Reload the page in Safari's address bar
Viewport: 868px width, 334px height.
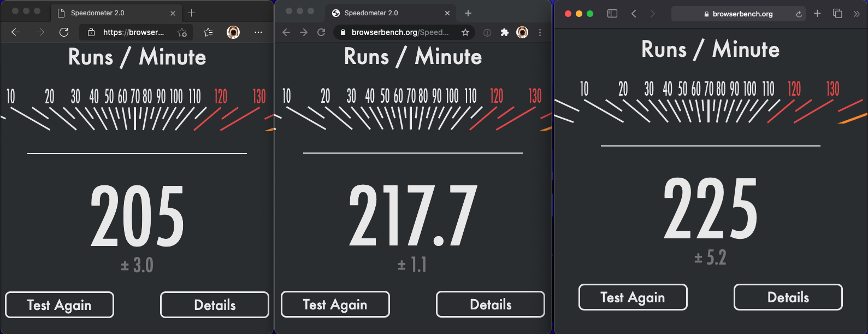799,14
